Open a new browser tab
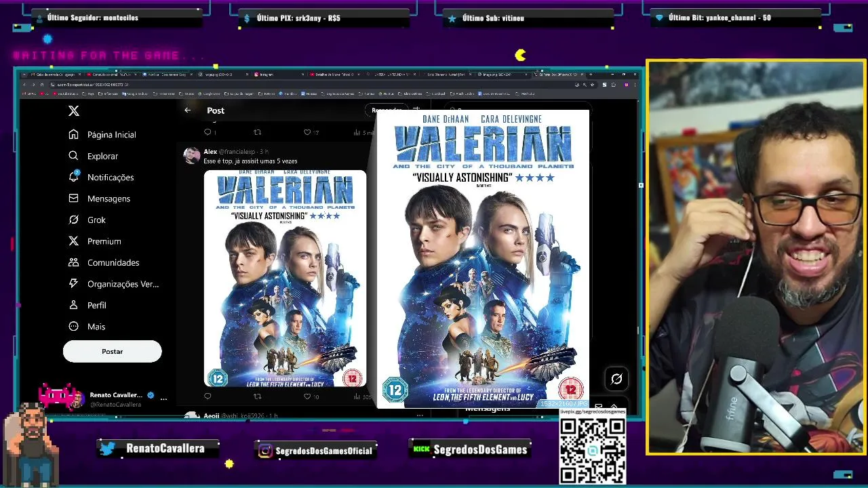The image size is (868, 488). (590, 74)
